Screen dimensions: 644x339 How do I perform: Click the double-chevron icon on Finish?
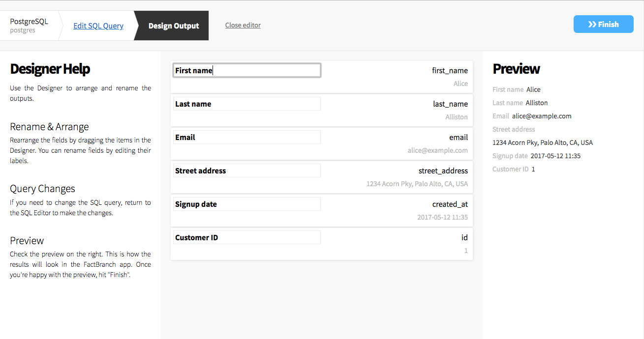click(x=592, y=24)
